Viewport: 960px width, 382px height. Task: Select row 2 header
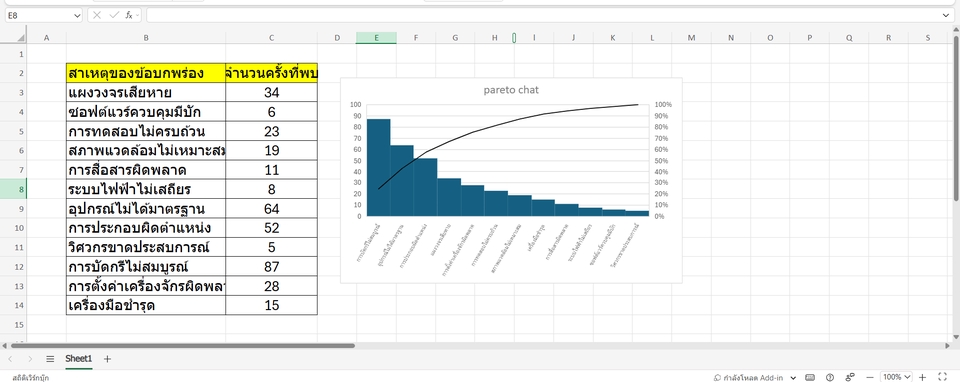coord(13,73)
